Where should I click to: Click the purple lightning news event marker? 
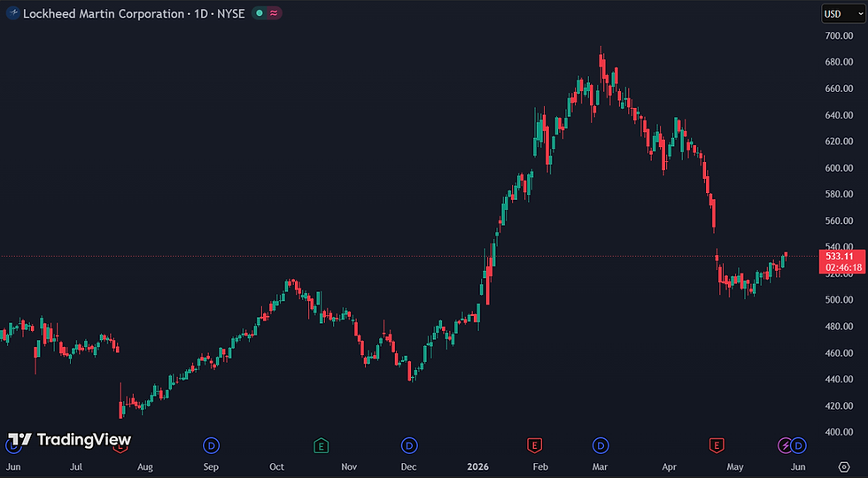pos(785,444)
